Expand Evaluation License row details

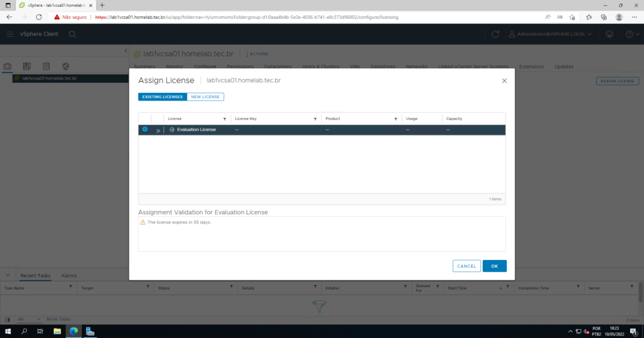[158, 131]
